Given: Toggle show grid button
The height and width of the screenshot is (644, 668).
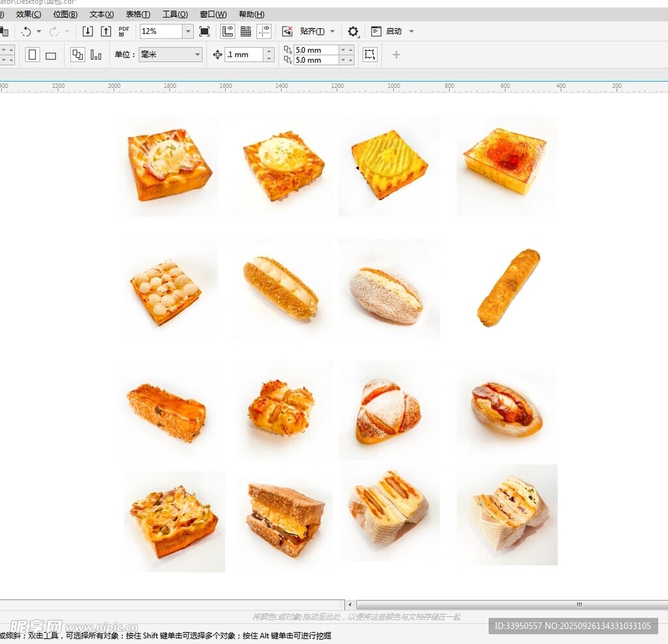Looking at the screenshot, I should [246, 31].
